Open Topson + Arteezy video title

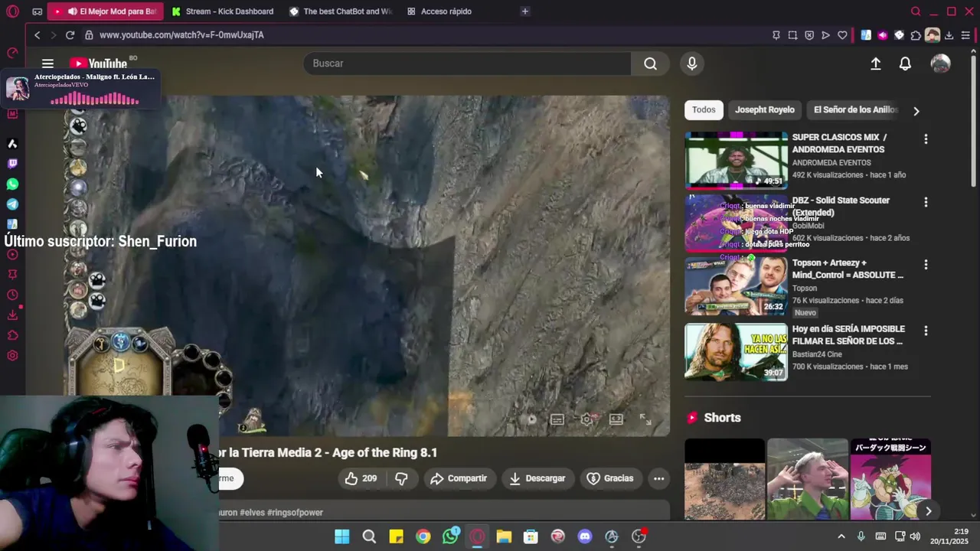[x=847, y=269]
